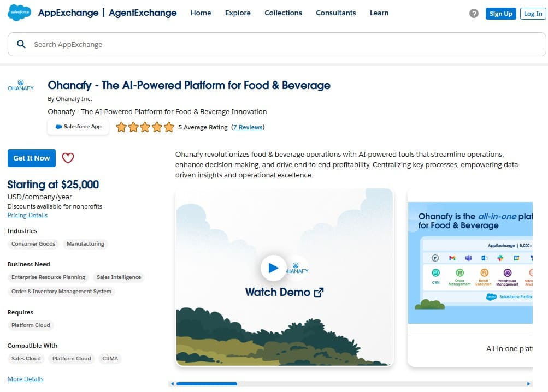Click the first rating star
Screen dimensions: 548x392
click(x=121, y=127)
